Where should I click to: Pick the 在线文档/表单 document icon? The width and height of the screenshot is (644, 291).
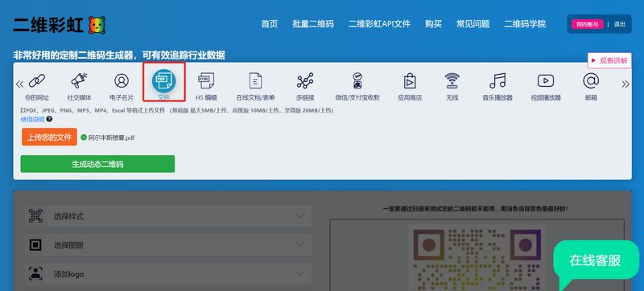click(255, 80)
